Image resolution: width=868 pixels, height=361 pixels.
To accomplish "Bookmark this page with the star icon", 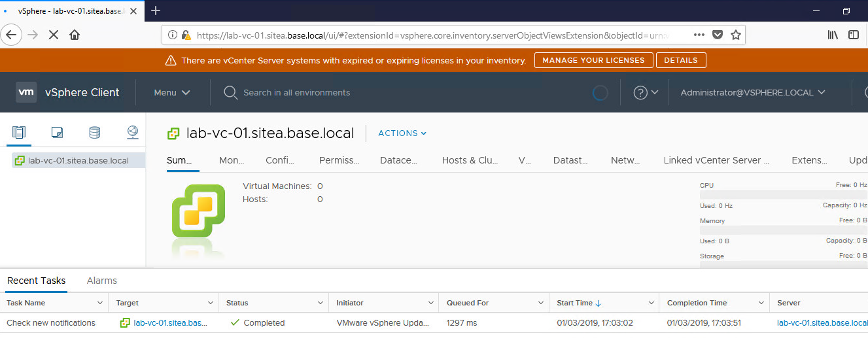I will coord(736,35).
